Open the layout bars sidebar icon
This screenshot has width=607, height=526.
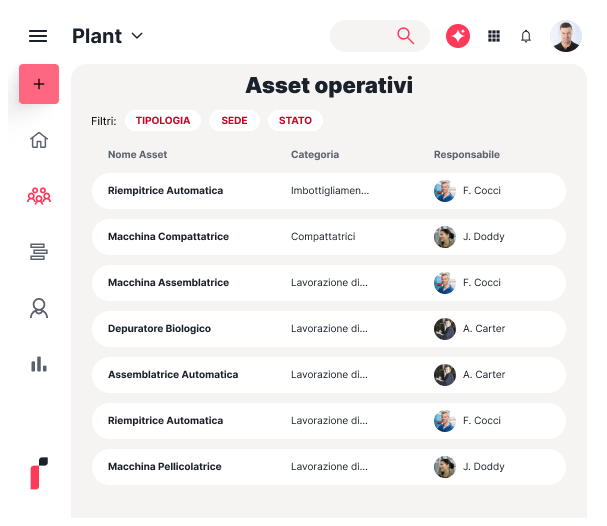point(39,252)
